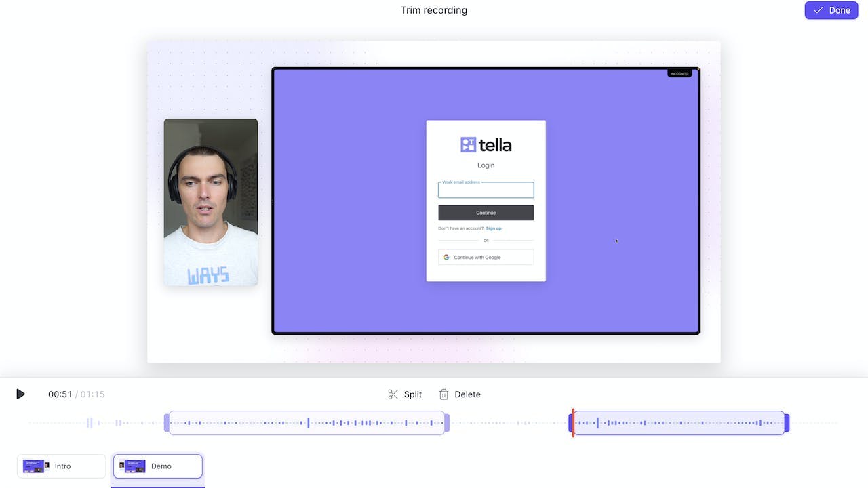Delete the selected segment via trash icon
The height and width of the screenshot is (488, 868).
pos(460,394)
